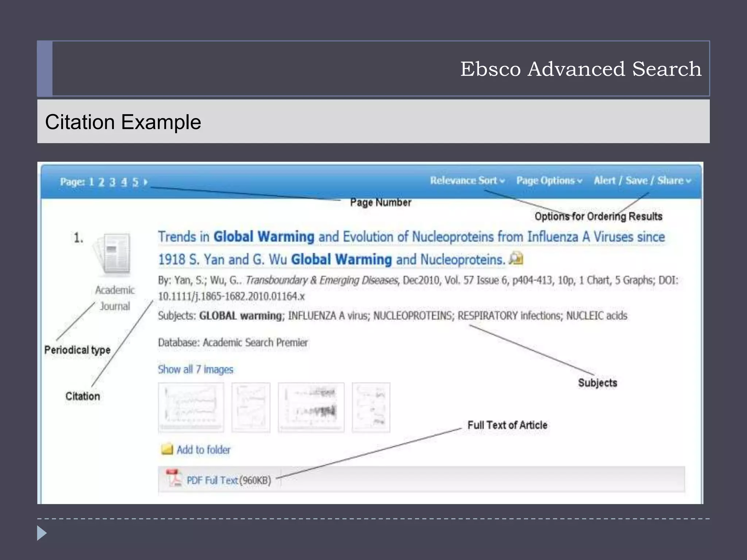Viewport: 747px width, 560px height.
Task: Click the NUCLEIC acids subject term
Action: tap(597, 316)
